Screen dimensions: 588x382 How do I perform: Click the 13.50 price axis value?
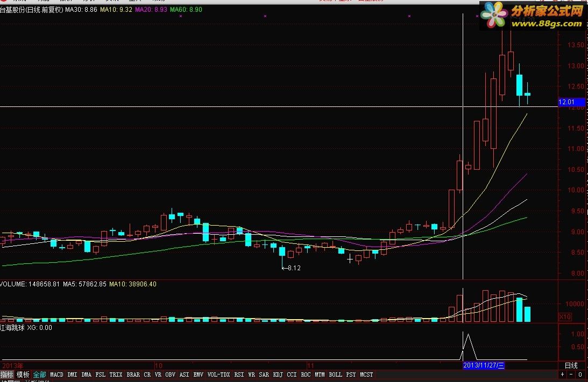576,45
